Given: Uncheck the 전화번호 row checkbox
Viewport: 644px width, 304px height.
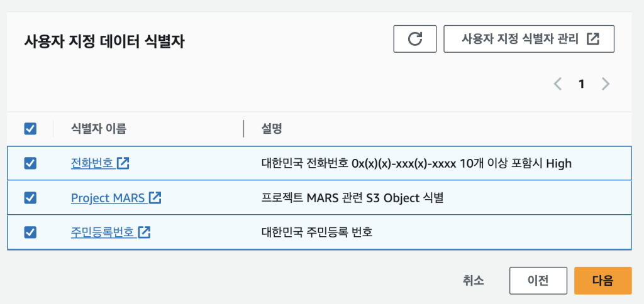Looking at the screenshot, I should (30, 163).
